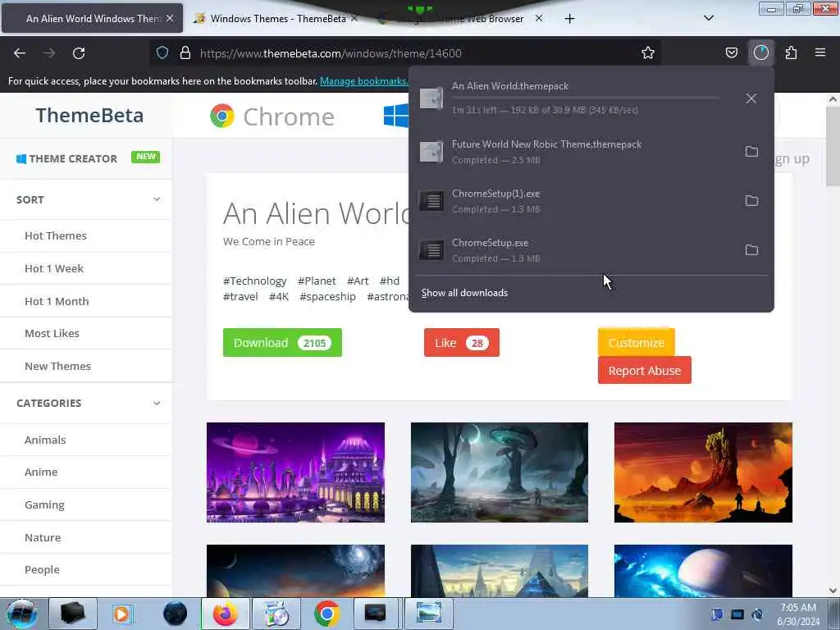Open #Planet tag

point(317,281)
